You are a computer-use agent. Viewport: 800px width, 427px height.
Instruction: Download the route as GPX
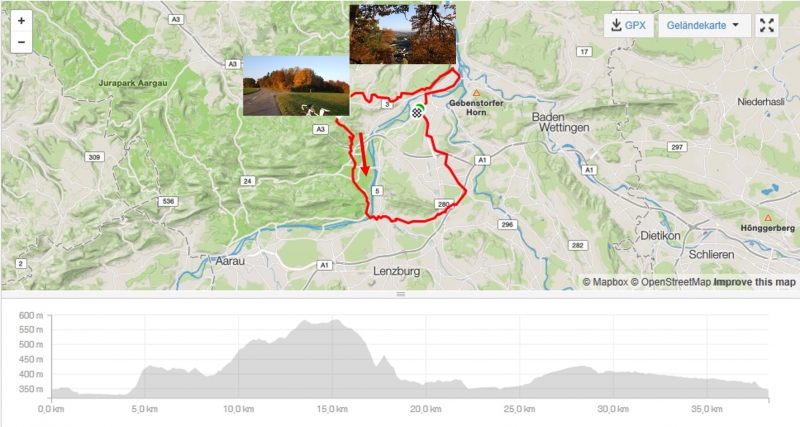pos(629,26)
